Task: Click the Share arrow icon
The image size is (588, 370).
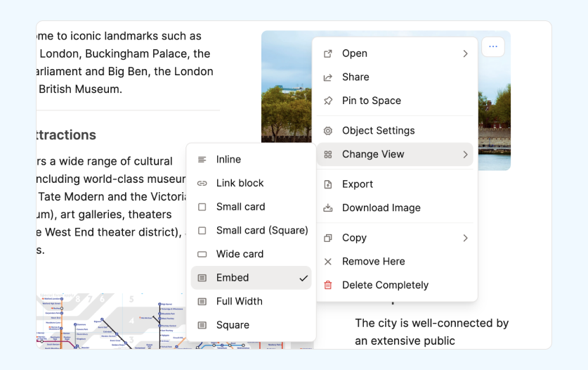Action: click(327, 77)
